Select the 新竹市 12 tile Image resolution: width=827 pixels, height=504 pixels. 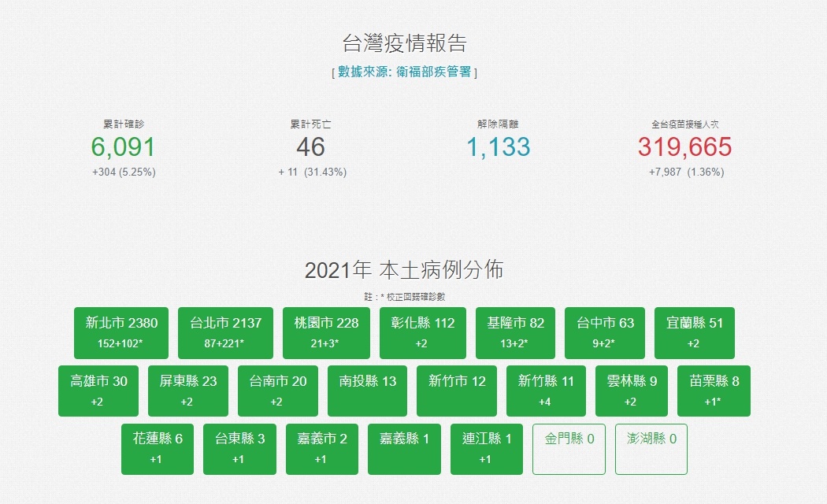(457, 391)
